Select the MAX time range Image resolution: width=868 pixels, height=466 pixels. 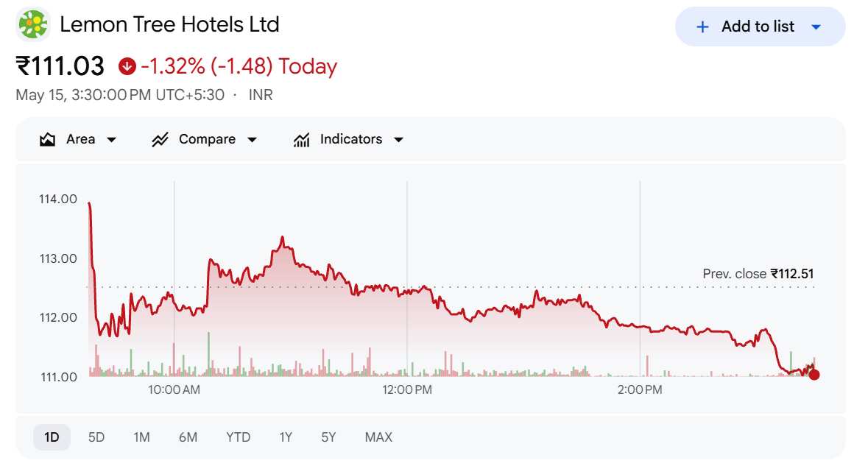coord(378,437)
